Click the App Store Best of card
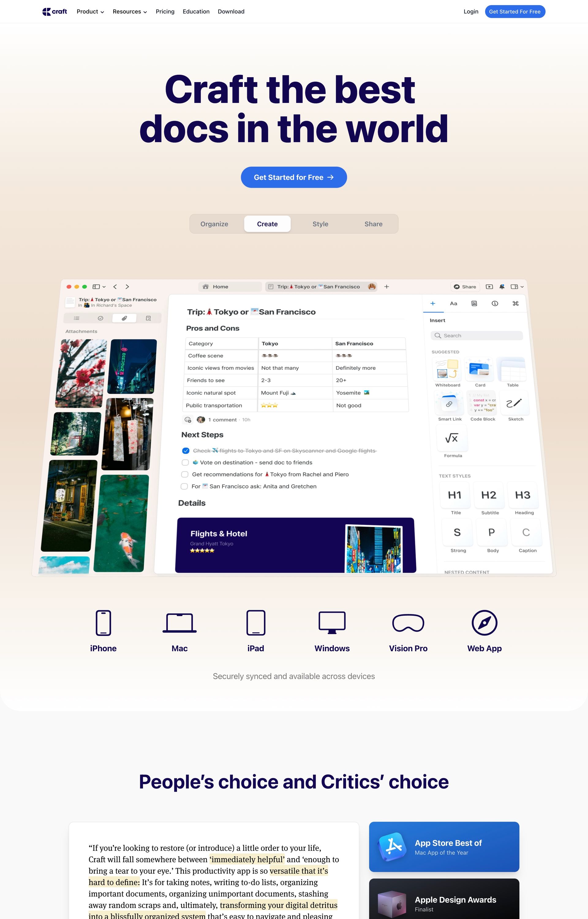This screenshot has width=588, height=919. (444, 846)
